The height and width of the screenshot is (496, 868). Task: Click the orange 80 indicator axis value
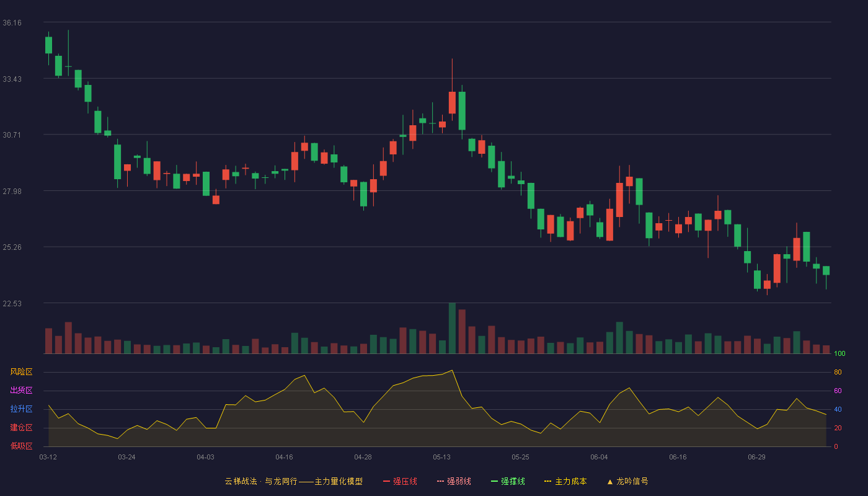pyautogui.click(x=838, y=372)
